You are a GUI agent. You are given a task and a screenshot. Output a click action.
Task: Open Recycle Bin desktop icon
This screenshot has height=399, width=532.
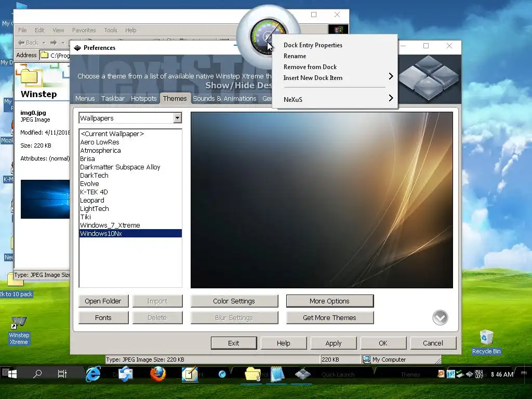pos(486,342)
